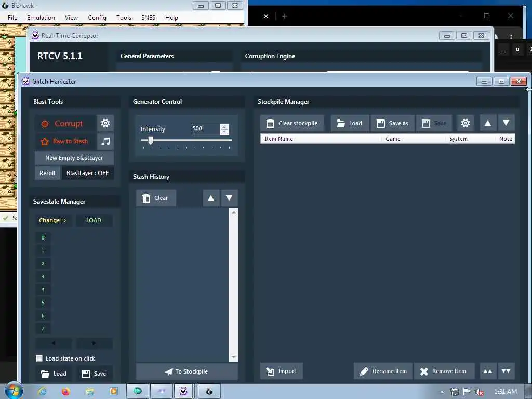Select savestate slot 3
Viewport: 532px width, 399px height.
pos(43,277)
